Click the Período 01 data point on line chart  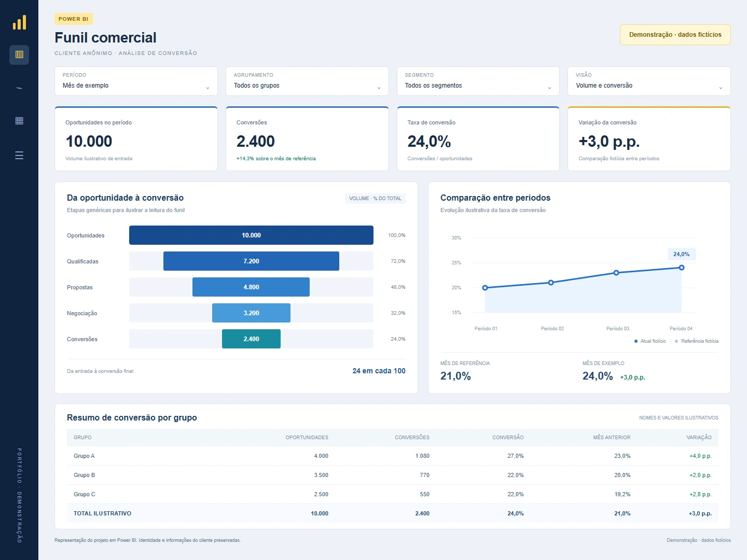point(485,288)
